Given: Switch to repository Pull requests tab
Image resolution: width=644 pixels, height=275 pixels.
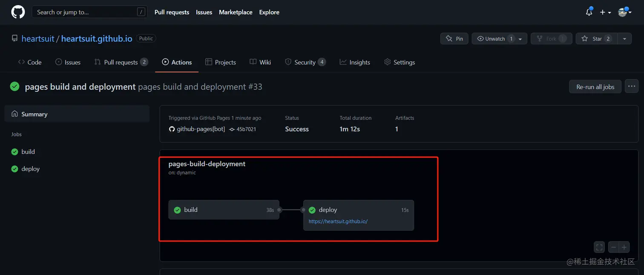Looking at the screenshot, I should (121, 62).
